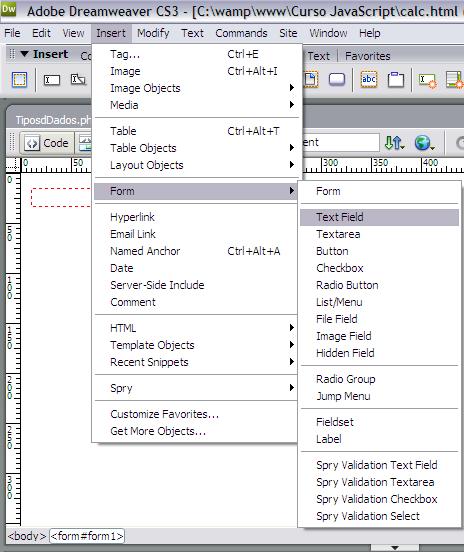Viewport: 464px width, 552px height.
Task: Open the Window menu
Action: [x=328, y=33]
